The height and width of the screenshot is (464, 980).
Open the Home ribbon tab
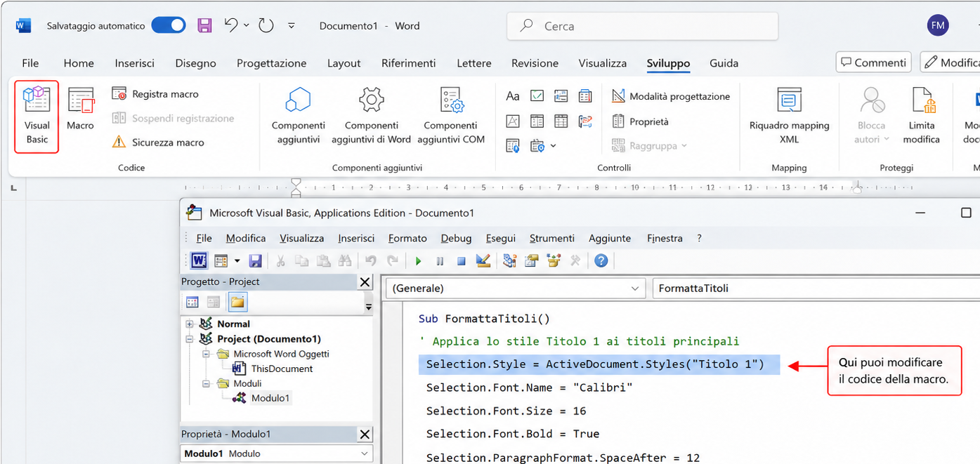pos(79,63)
